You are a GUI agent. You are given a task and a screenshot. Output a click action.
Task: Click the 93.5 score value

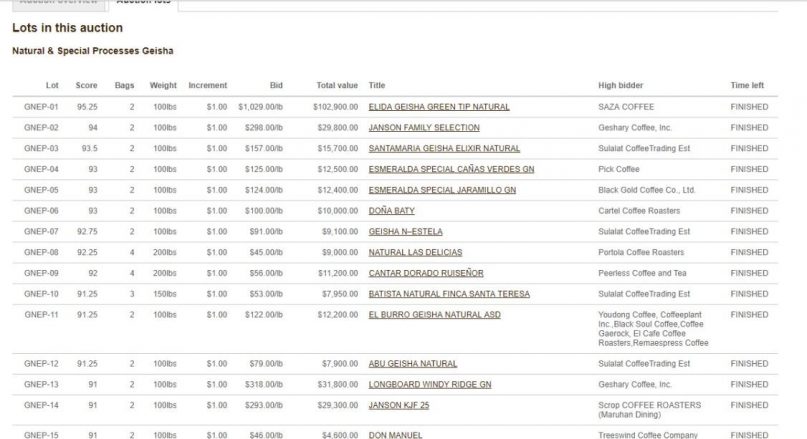point(90,148)
